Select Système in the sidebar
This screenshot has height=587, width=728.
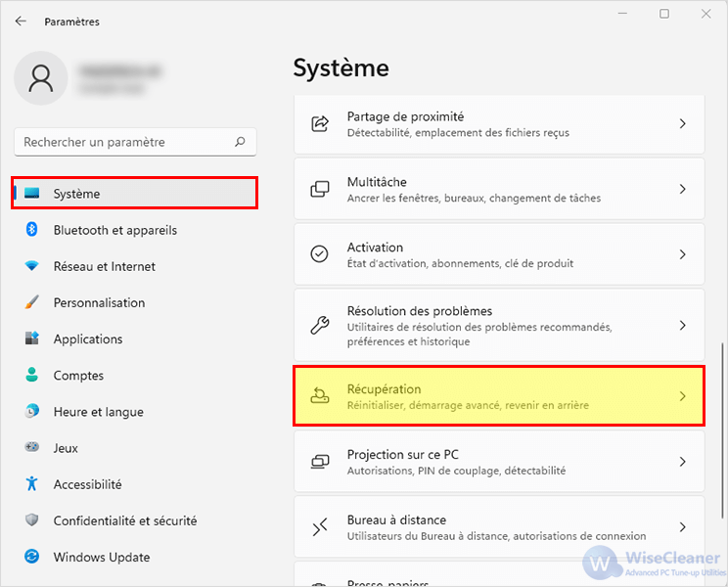coord(135,193)
